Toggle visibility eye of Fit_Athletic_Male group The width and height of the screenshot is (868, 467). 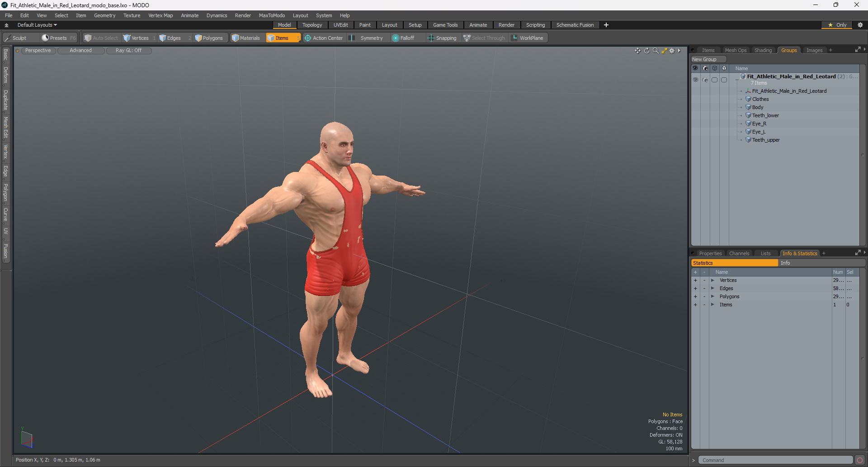[695, 80]
